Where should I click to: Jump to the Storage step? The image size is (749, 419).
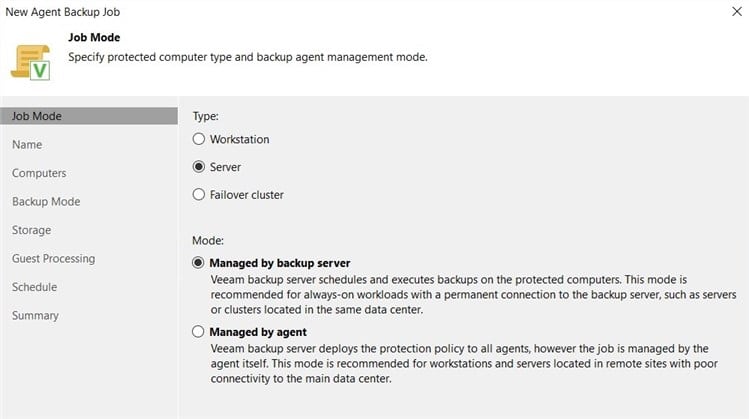(32, 230)
